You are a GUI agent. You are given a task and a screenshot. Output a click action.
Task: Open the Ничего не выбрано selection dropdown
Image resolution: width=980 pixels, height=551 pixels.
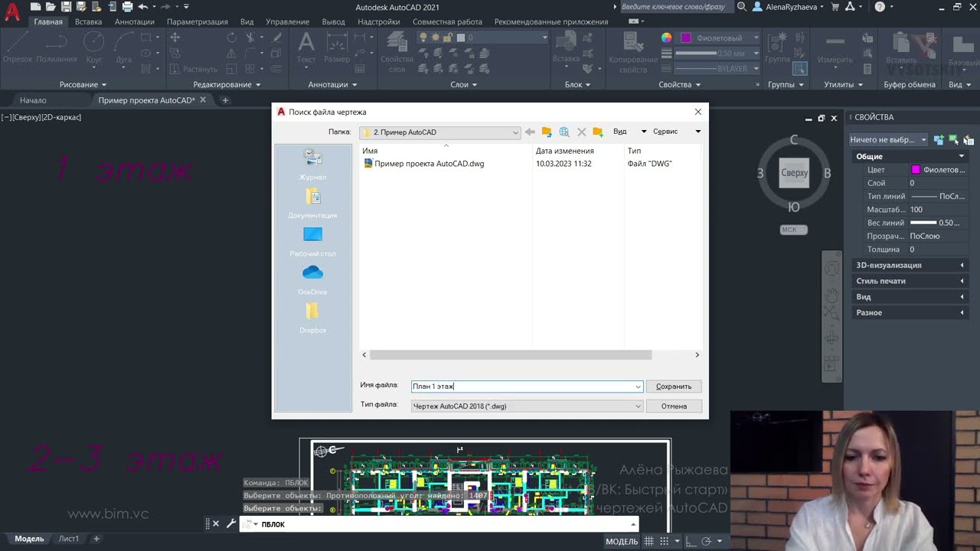[888, 140]
